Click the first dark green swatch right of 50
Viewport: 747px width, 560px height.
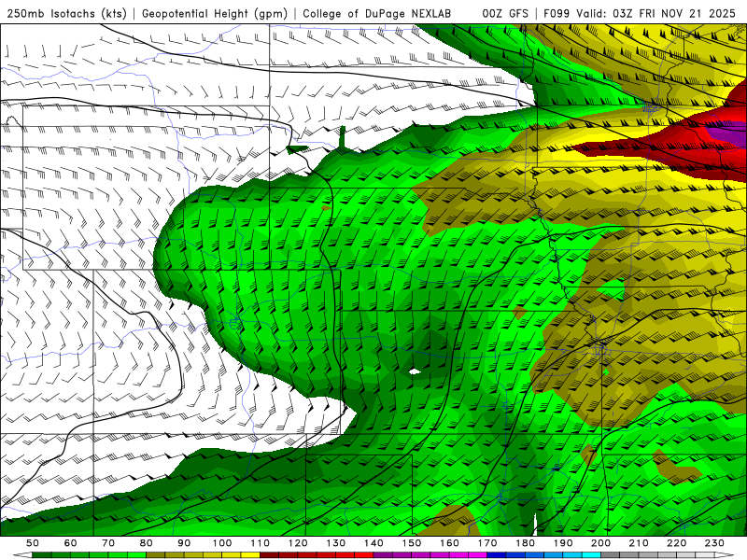tap(42, 555)
